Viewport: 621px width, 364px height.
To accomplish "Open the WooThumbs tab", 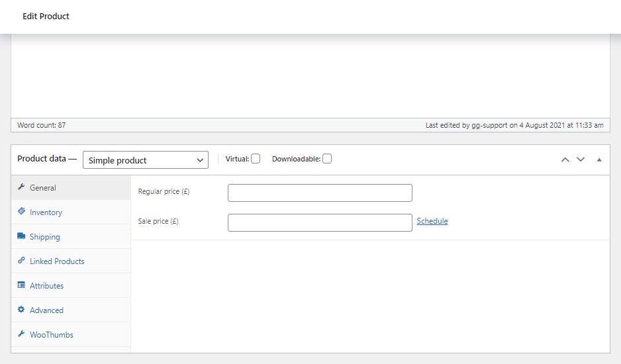I will coord(71,335).
